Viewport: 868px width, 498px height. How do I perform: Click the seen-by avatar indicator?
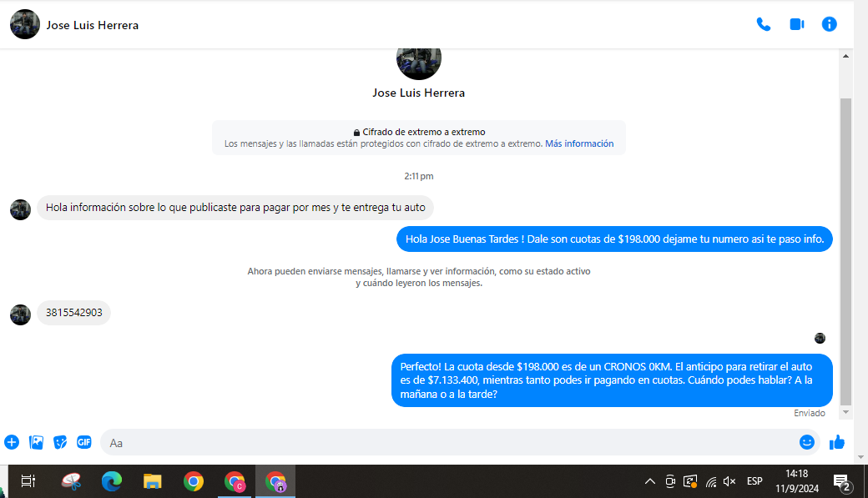point(820,338)
